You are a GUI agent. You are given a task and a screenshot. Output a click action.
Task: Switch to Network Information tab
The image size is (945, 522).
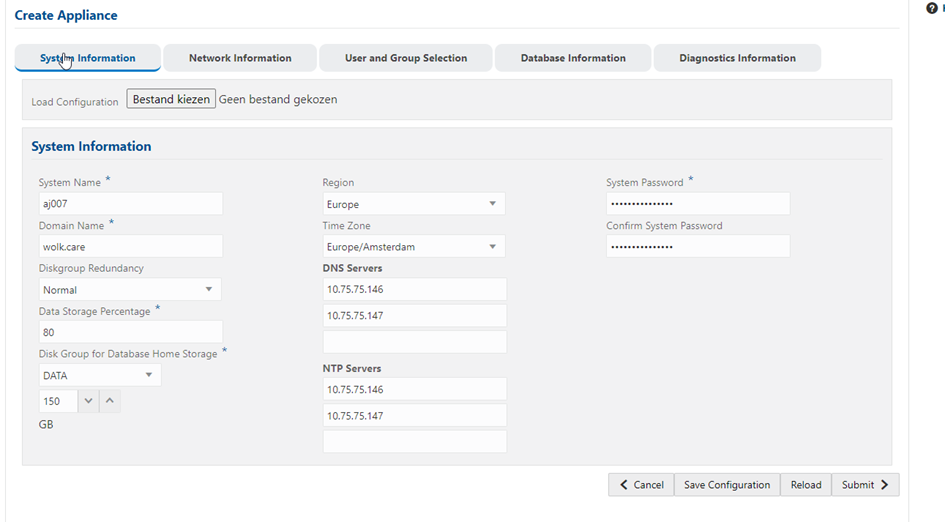tap(240, 58)
